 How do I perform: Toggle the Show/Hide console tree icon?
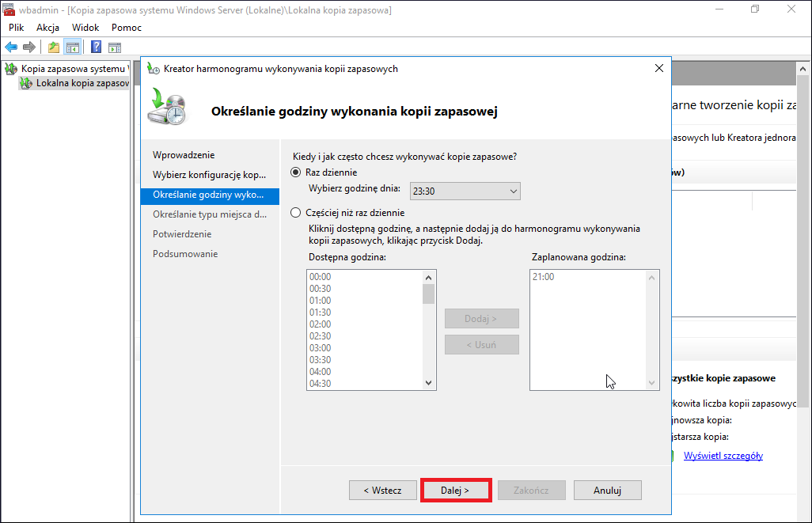[73, 47]
